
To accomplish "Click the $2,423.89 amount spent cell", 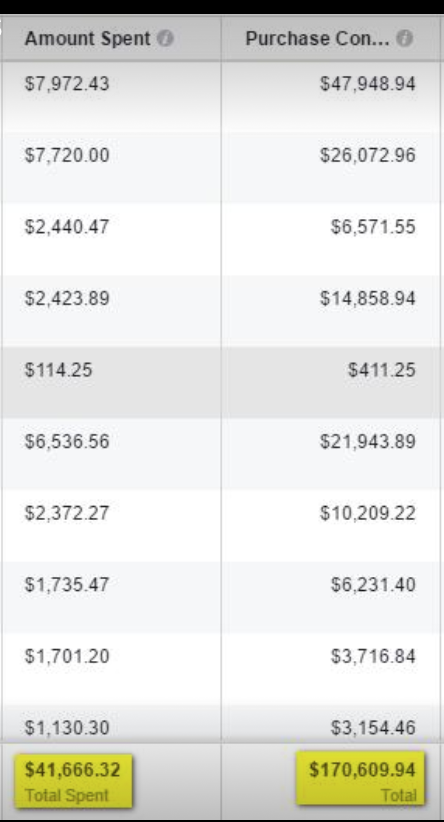I will [111, 311].
